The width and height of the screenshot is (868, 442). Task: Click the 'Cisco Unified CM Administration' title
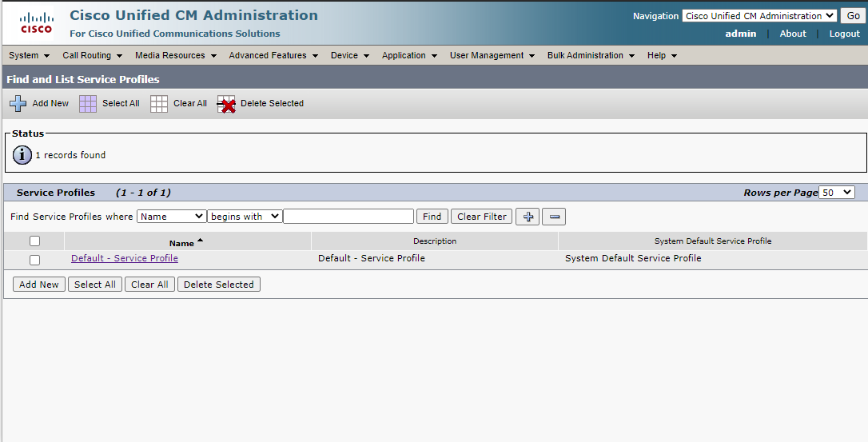(x=193, y=15)
